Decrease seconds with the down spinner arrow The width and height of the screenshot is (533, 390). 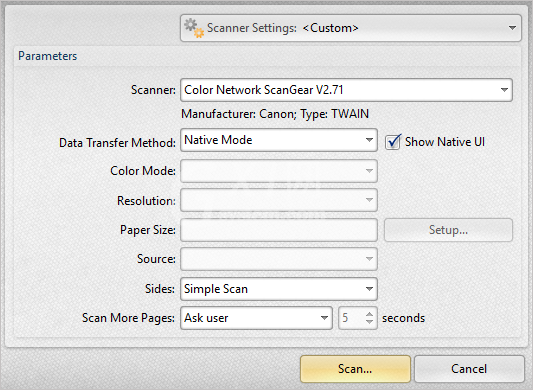pyautogui.click(x=369, y=322)
